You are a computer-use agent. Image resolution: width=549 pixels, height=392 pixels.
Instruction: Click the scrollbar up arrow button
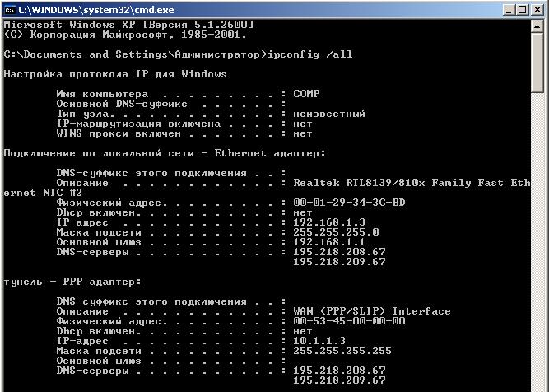click(x=537, y=26)
